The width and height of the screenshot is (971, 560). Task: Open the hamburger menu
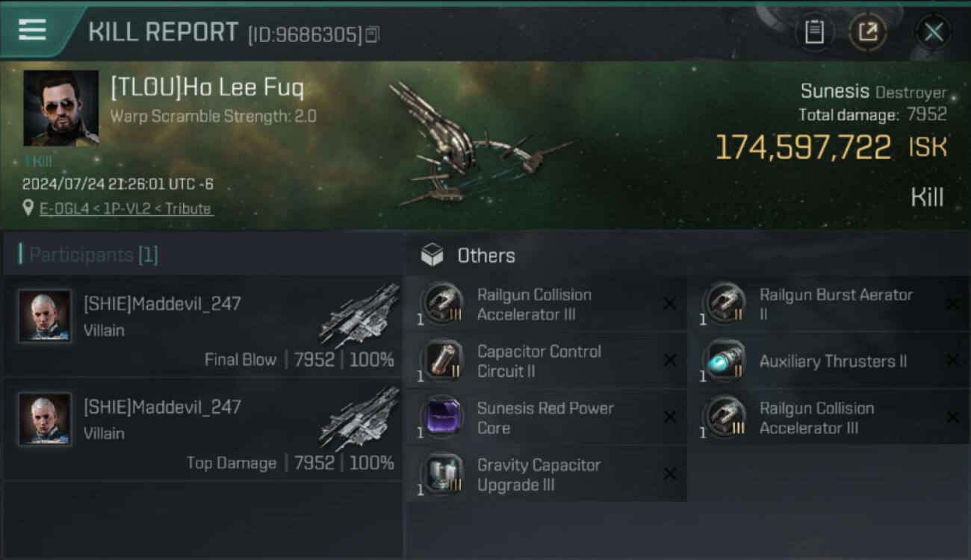(32, 30)
